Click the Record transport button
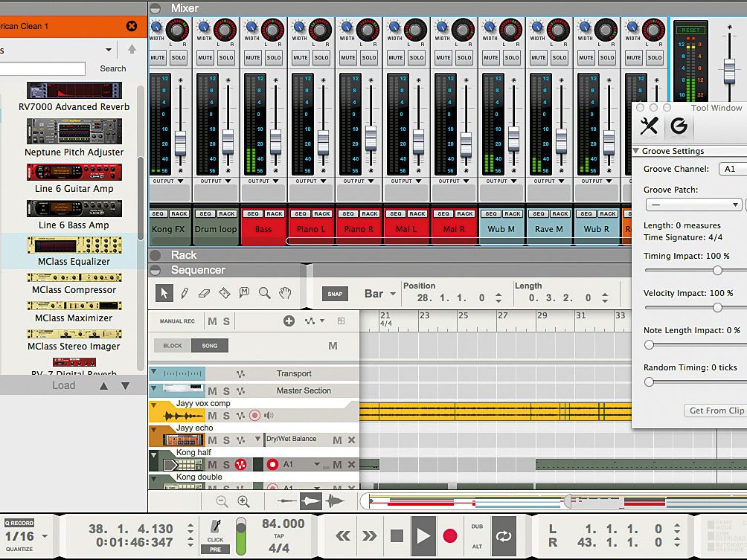This screenshot has height=560, width=747. [449, 536]
